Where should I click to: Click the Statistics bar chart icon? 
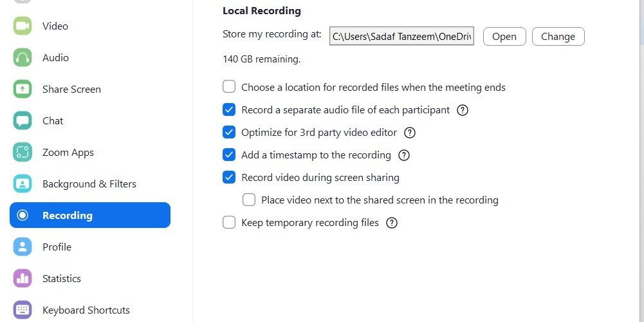pos(22,278)
